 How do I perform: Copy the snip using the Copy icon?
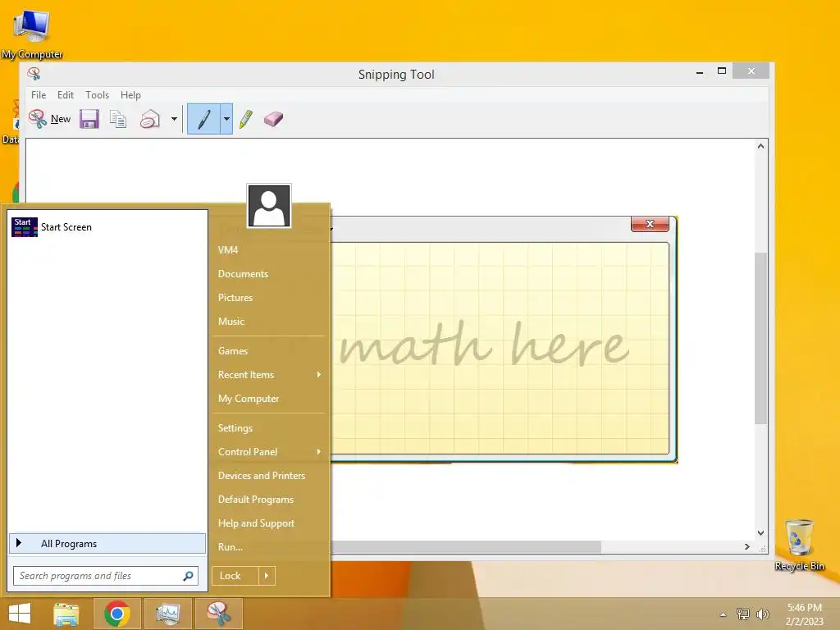pos(118,119)
